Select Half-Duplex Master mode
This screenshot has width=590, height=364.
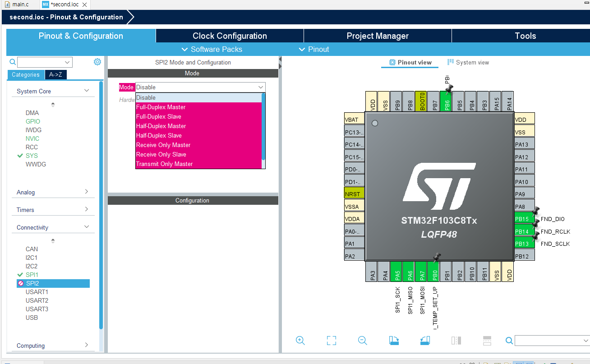[x=198, y=126]
